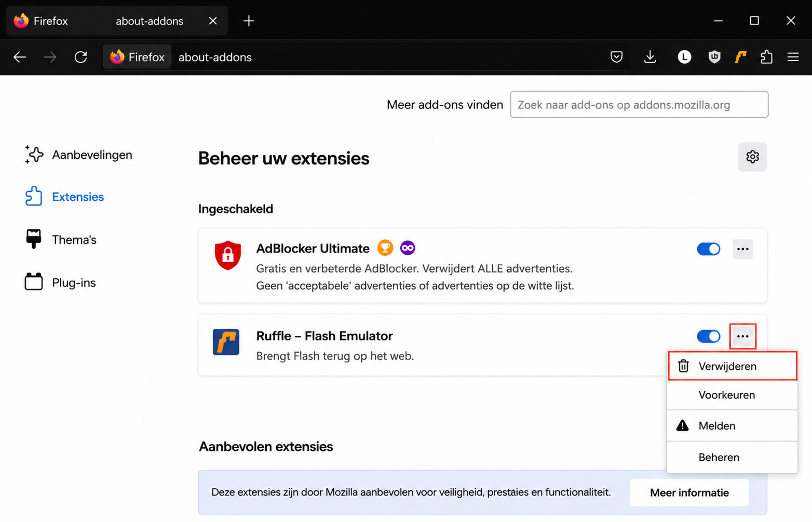This screenshot has height=522, width=812.
Task: Focus the add-ons search field
Action: [639, 104]
